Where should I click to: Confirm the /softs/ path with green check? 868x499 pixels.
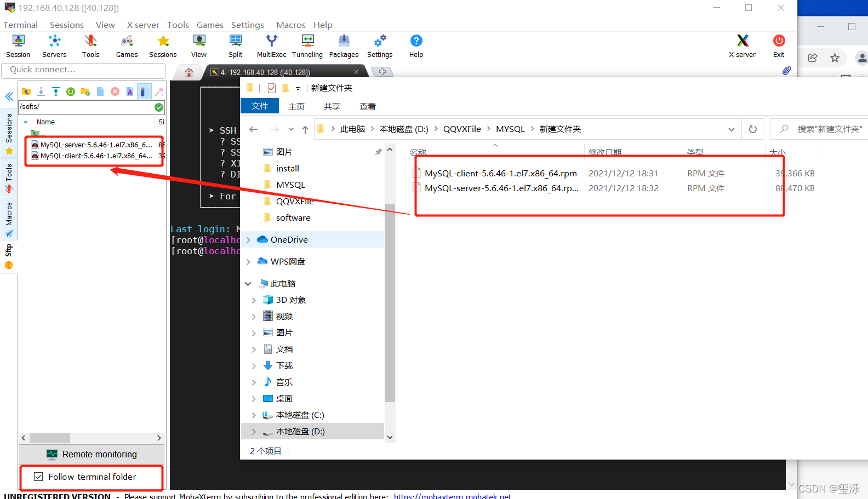159,107
